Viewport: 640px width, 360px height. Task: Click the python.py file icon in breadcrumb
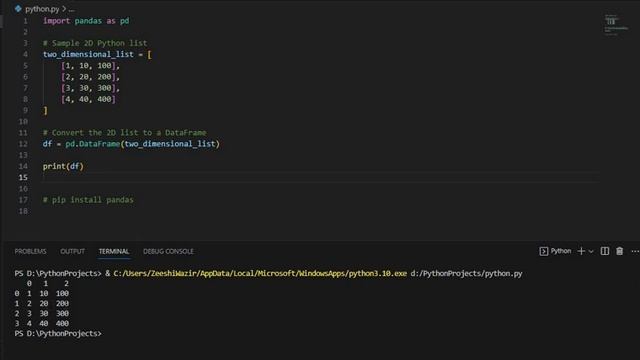click(18, 9)
